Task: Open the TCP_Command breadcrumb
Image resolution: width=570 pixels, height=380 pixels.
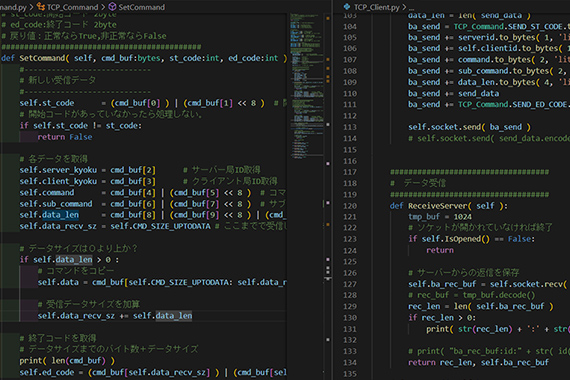Action: [x=72, y=7]
